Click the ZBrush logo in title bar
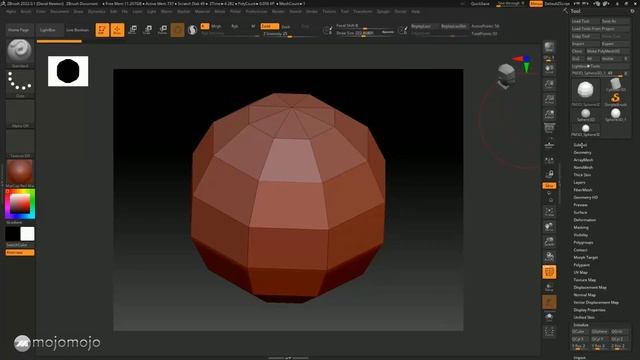The image size is (640, 360). 3,3
